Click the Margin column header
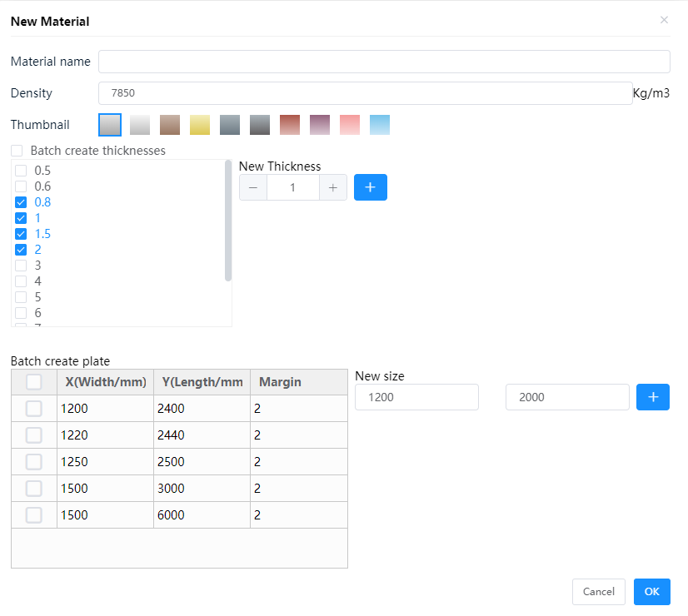The width and height of the screenshot is (688, 616). tap(299, 382)
